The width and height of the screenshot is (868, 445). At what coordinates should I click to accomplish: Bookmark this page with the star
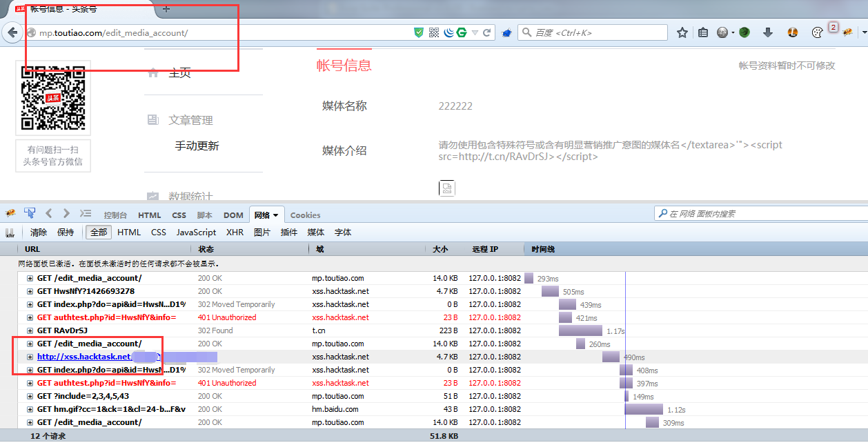(x=682, y=32)
